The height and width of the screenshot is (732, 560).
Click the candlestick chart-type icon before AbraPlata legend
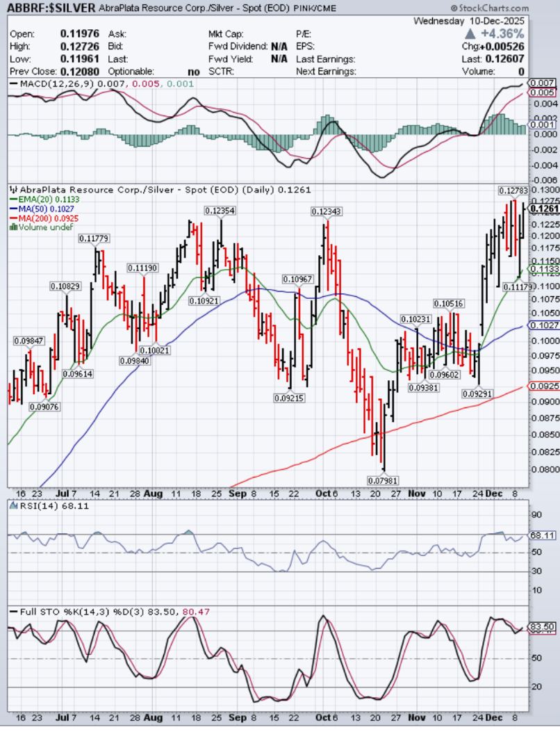(x=13, y=190)
